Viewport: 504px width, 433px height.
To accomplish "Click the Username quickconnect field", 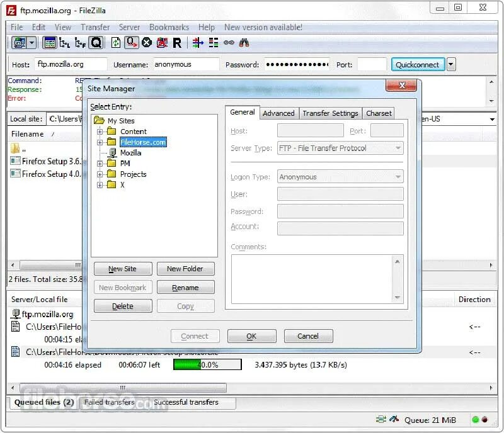I will pos(186,64).
